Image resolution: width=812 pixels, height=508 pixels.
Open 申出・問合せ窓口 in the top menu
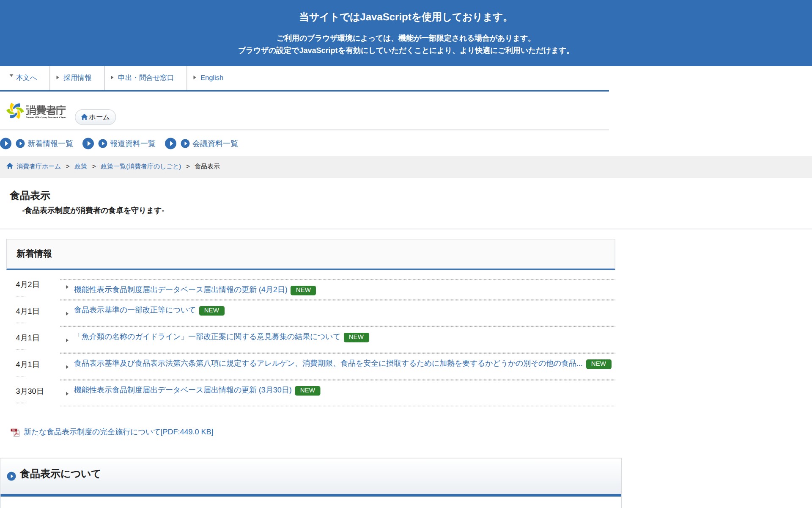click(145, 78)
